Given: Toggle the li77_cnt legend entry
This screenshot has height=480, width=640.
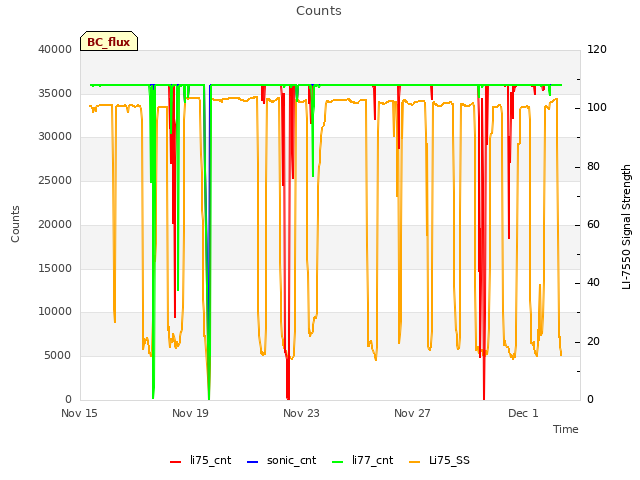Looking at the screenshot, I should 363,460.
